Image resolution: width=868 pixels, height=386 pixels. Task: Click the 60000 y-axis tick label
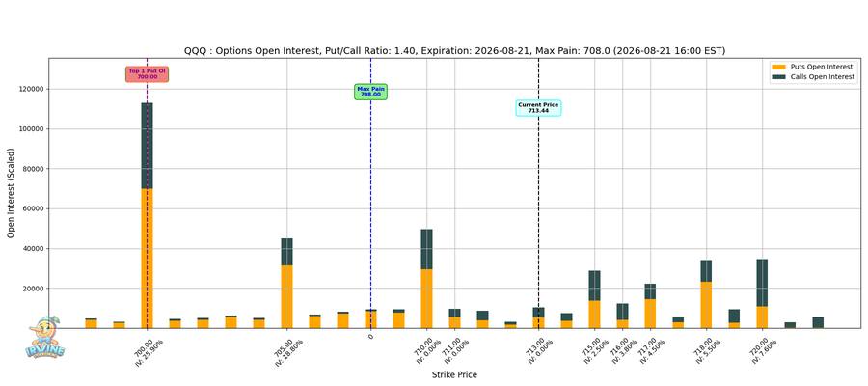[33, 208]
